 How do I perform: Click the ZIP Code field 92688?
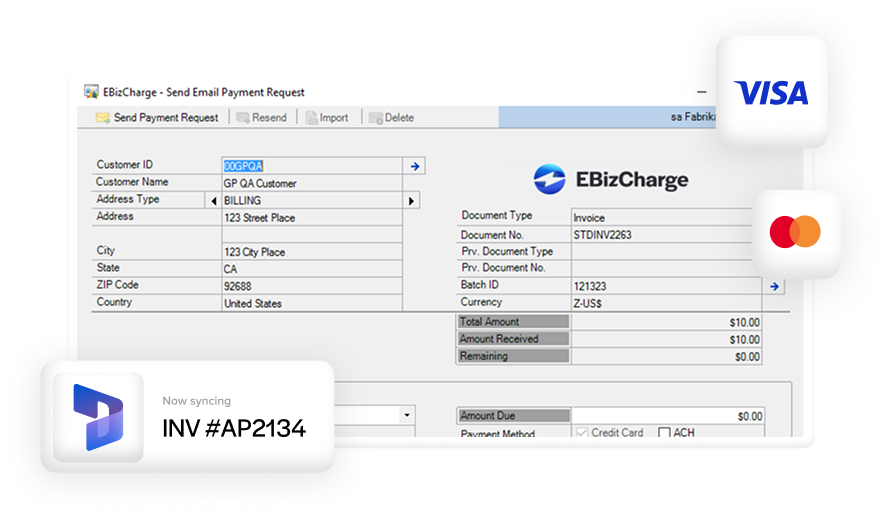point(312,286)
